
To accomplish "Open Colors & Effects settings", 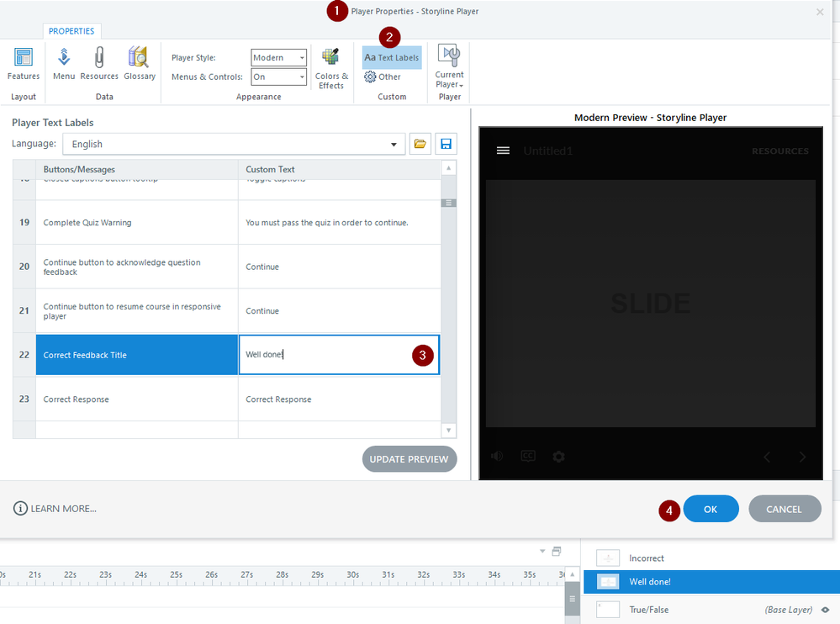I will tap(331, 68).
